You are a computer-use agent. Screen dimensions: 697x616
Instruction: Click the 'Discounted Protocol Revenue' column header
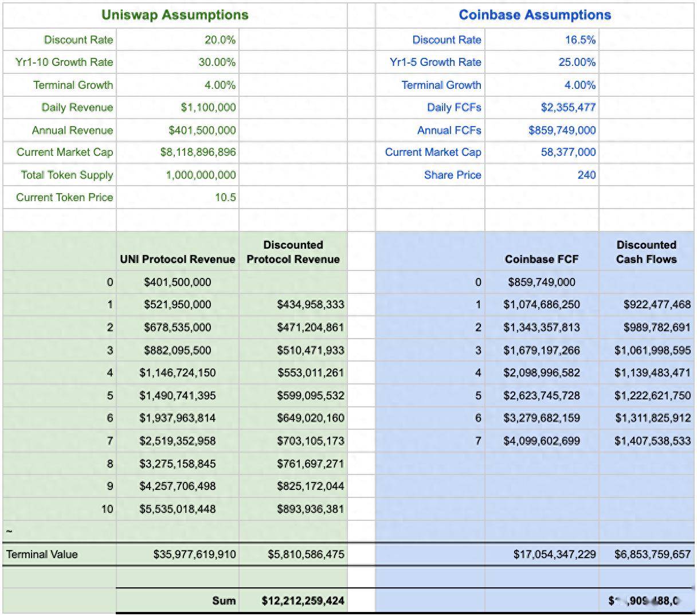[293, 252]
